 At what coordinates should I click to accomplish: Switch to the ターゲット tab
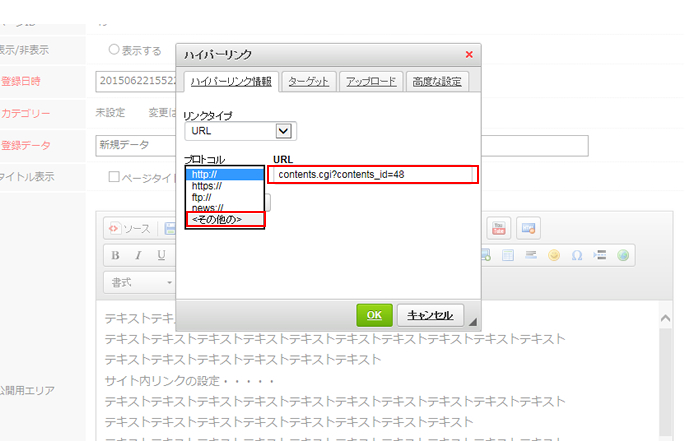pos(308,81)
